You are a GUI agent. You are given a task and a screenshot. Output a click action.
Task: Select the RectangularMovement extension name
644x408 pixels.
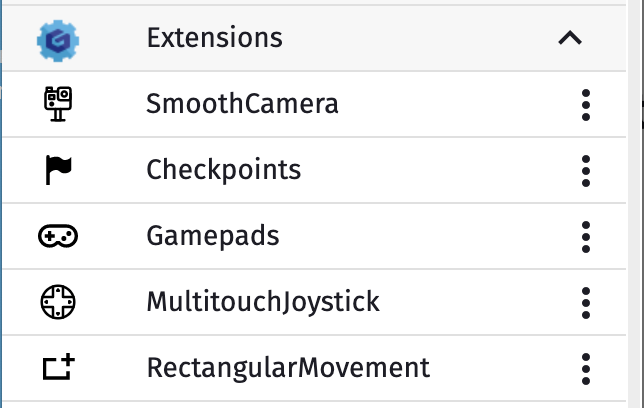pos(288,367)
